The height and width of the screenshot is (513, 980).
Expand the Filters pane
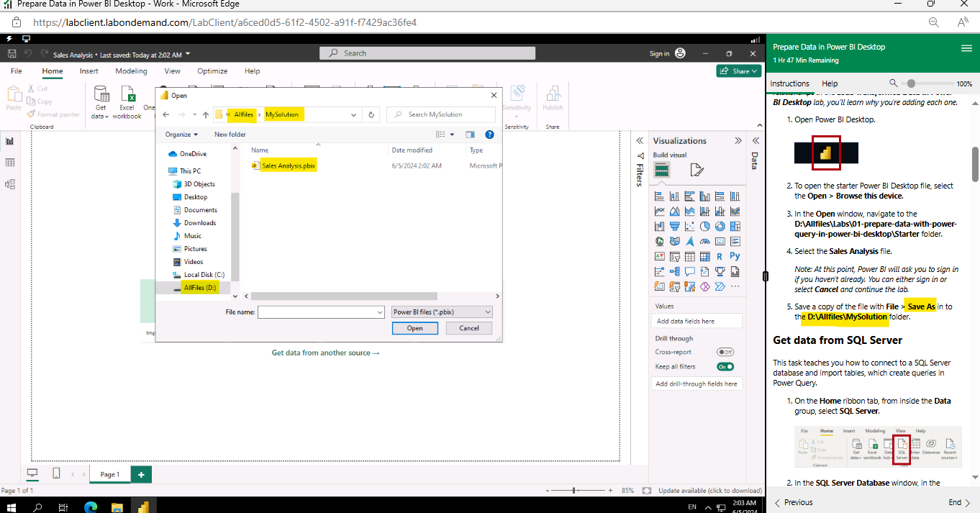639,140
